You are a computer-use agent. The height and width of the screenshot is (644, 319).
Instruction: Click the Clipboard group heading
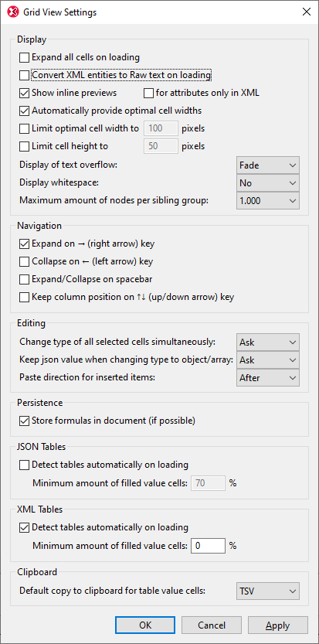(x=37, y=572)
